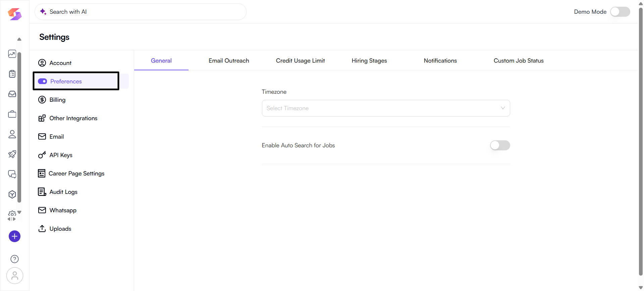Click the sidebar scroll down arrow
The height and width of the screenshot is (291, 644).
[19, 212]
